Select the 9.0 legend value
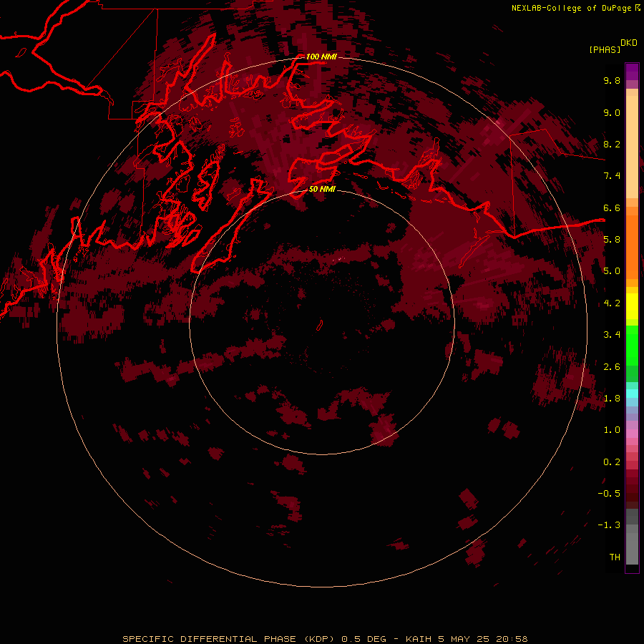 [612, 112]
